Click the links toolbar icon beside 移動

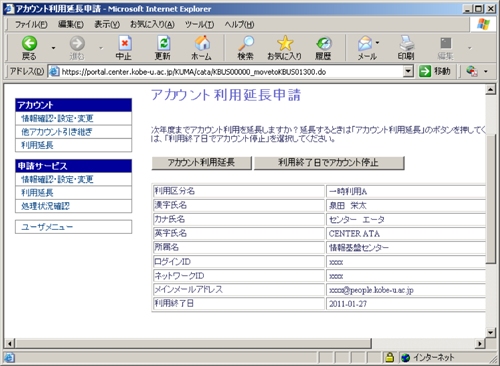click(x=472, y=71)
